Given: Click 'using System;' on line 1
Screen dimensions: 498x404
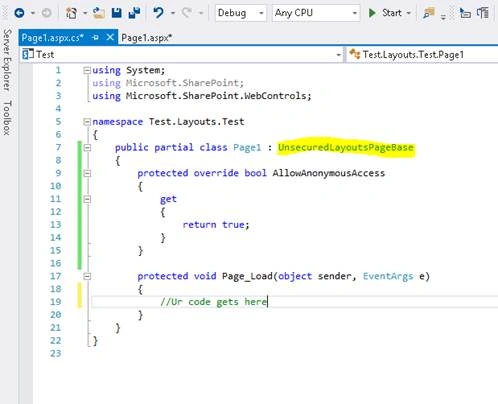Looking at the screenshot, I should [129, 70].
